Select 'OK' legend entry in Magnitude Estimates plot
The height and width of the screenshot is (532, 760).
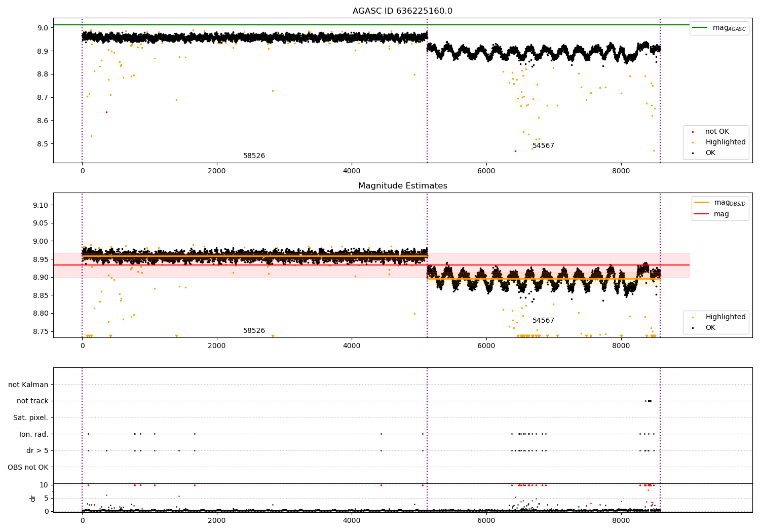tap(710, 327)
